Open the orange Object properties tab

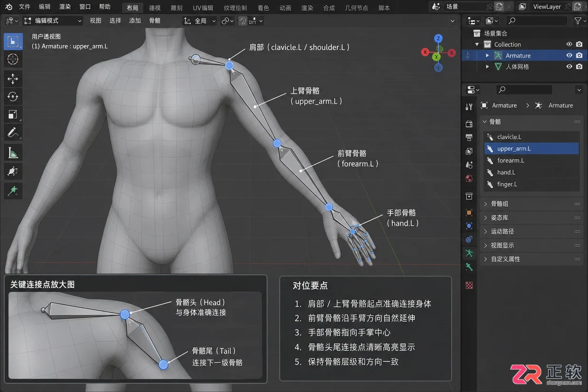tap(469, 212)
